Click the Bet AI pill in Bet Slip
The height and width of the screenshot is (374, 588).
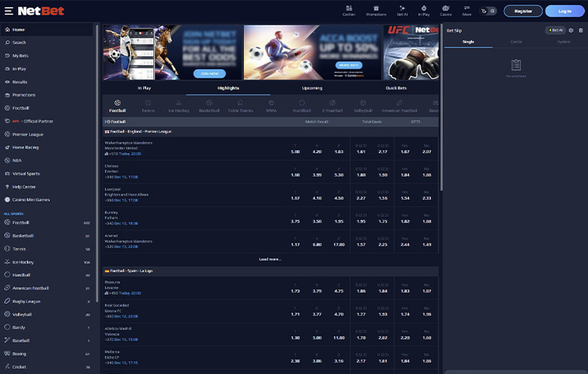pyautogui.click(x=555, y=31)
